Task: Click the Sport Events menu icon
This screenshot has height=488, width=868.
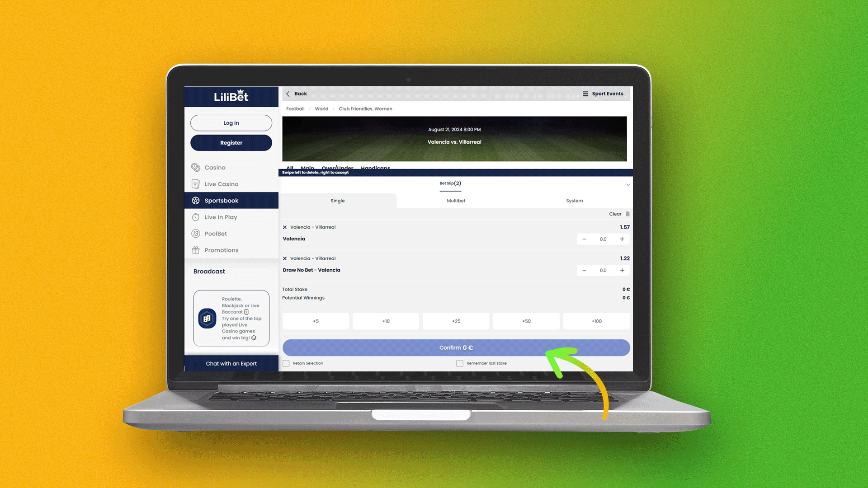Action: coord(585,94)
